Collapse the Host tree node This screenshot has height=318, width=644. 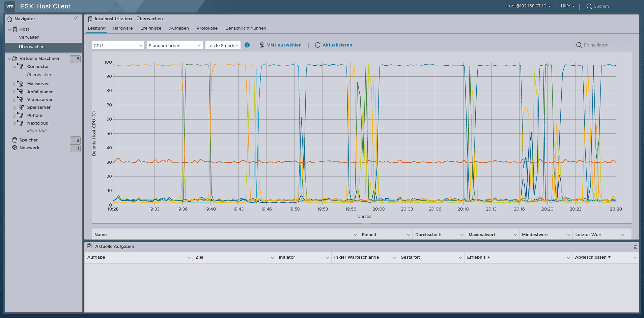[9, 29]
